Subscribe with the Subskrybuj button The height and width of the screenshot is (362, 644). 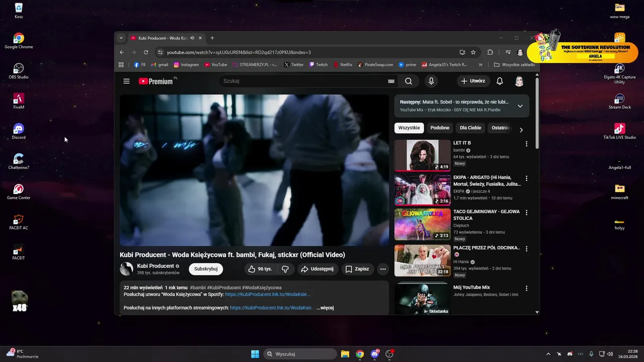[206, 269]
